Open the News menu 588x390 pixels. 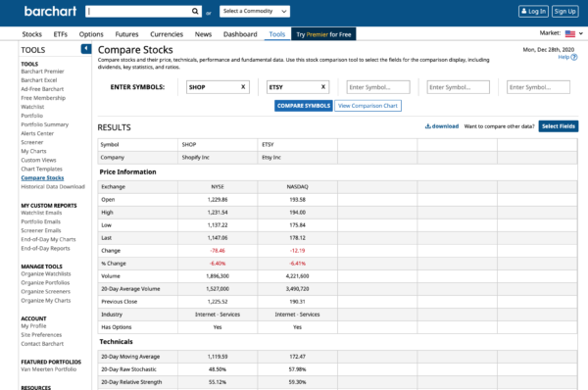click(203, 34)
